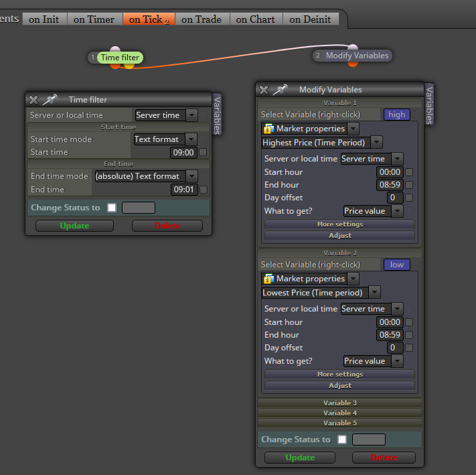Click the green Update button in the Time filter panel
Viewport: 476px width, 475px height.
coord(75,226)
